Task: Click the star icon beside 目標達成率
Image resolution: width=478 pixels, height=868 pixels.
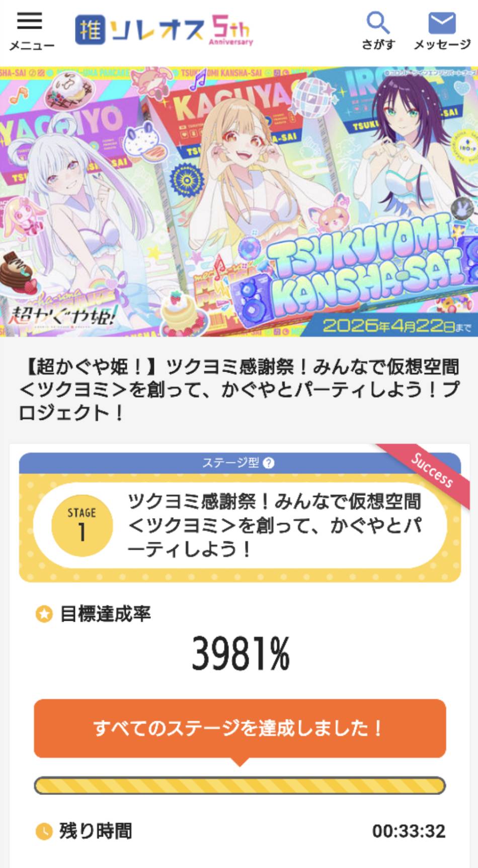Action: (x=44, y=614)
